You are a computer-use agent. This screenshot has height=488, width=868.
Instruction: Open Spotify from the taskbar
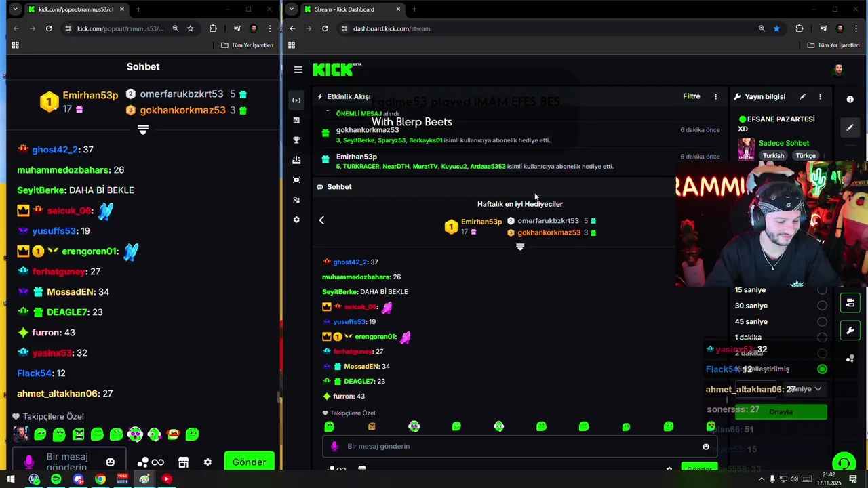(56, 479)
